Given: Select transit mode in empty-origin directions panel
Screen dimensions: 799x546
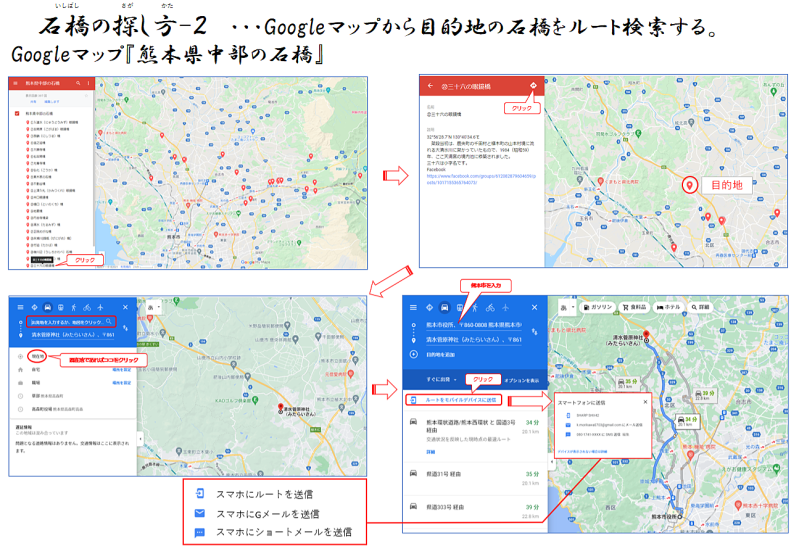Looking at the screenshot, I should click(61, 307).
